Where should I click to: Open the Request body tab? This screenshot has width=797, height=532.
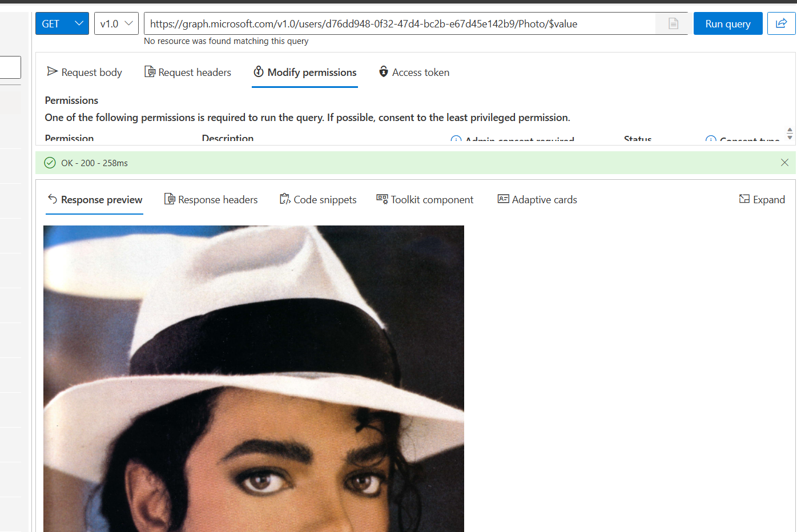click(84, 72)
